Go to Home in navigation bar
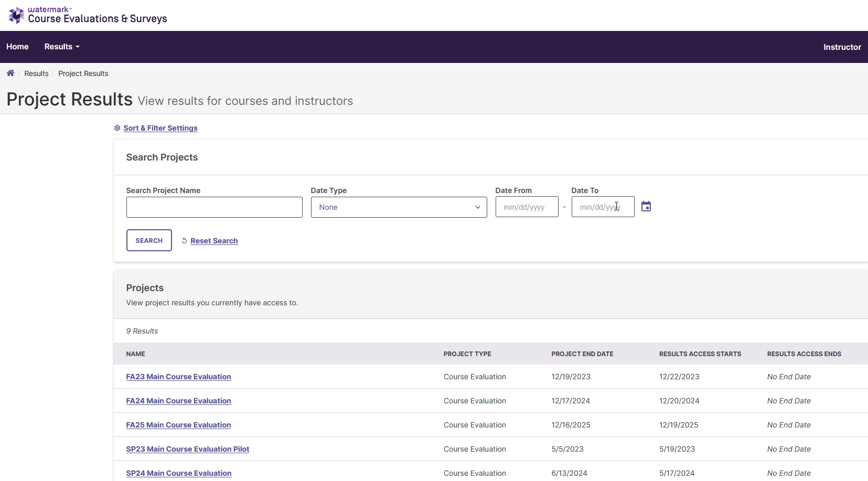The height and width of the screenshot is (481, 868). (17, 47)
